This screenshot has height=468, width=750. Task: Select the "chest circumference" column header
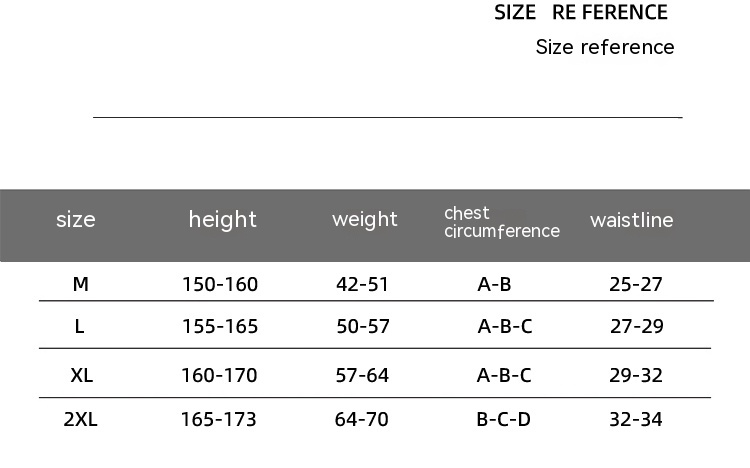coord(501,222)
